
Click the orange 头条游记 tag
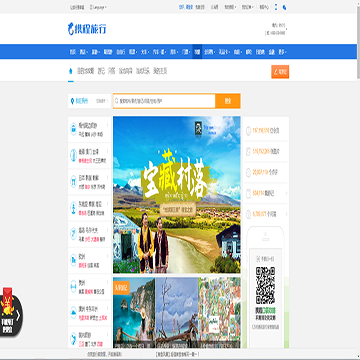tap(121, 288)
